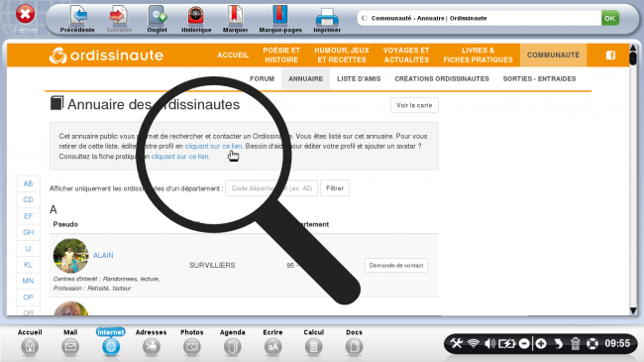
Task: Open the Agenda icon in the dock
Action: (x=233, y=347)
